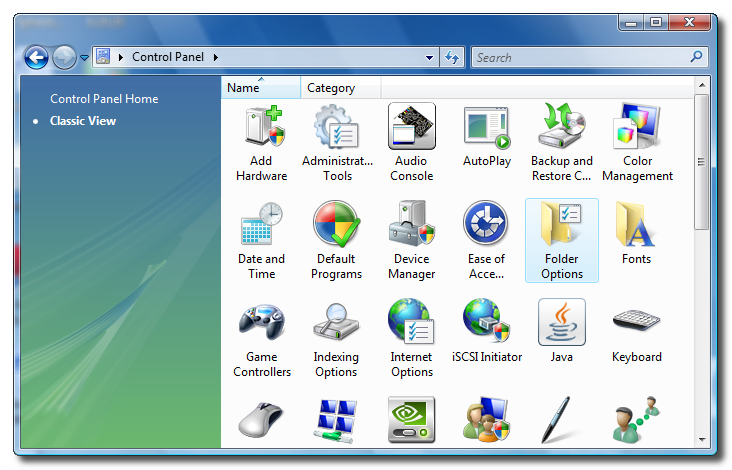Click the Category column header
Screen dimensions: 732x470
331,88
